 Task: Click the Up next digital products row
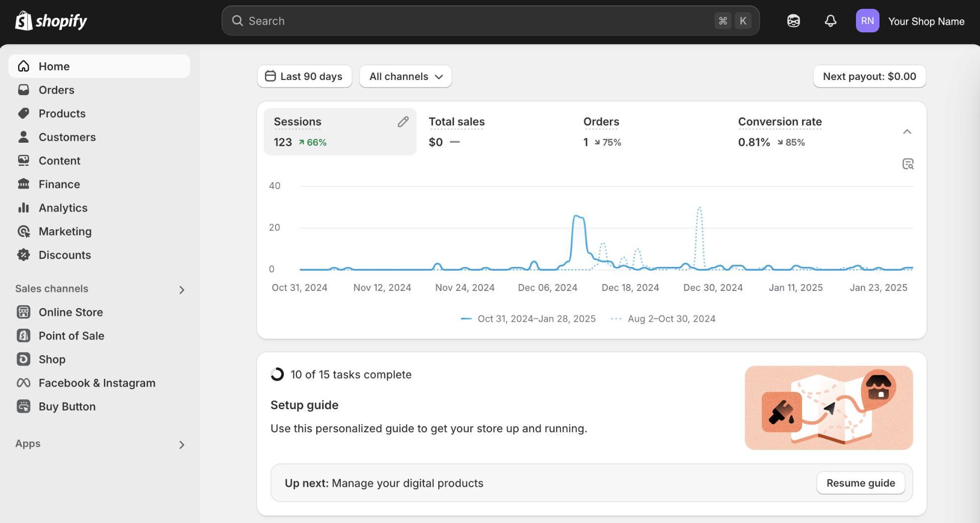pyautogui.click(x=591, y=483)
